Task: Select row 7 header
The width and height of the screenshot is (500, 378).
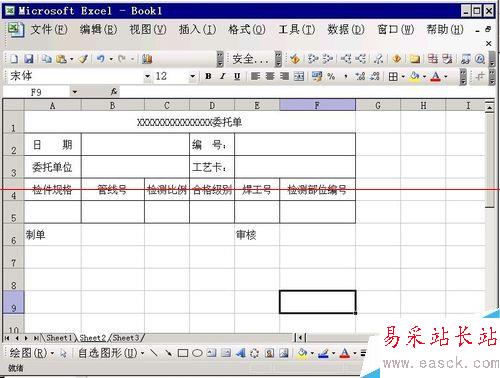Action: tap(13, 257)
